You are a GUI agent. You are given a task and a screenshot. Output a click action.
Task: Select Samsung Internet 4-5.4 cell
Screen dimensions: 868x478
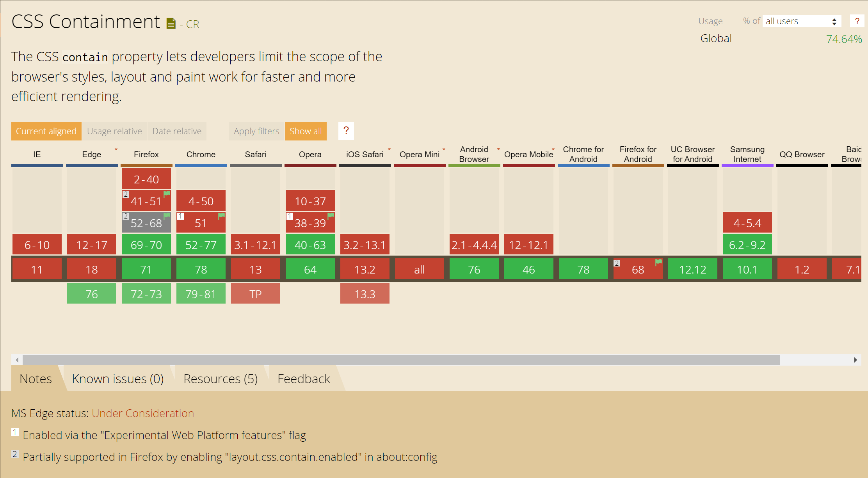[x=747, y=223]
